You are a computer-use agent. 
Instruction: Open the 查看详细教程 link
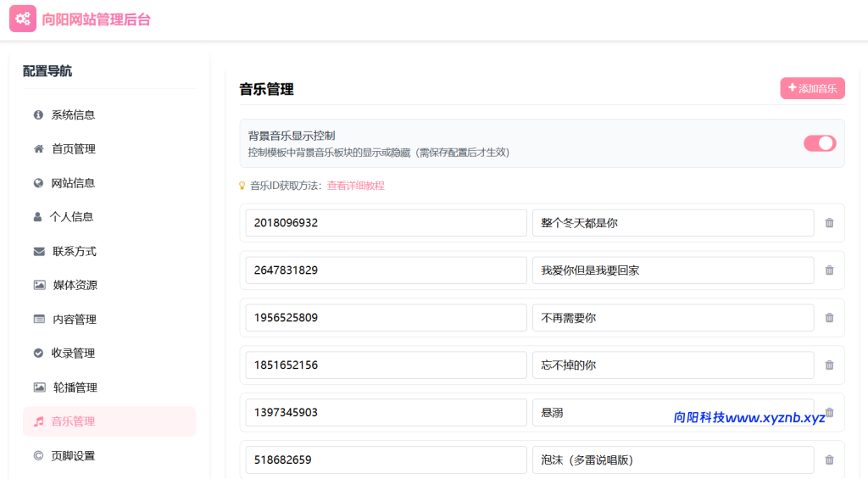point(355,186)
